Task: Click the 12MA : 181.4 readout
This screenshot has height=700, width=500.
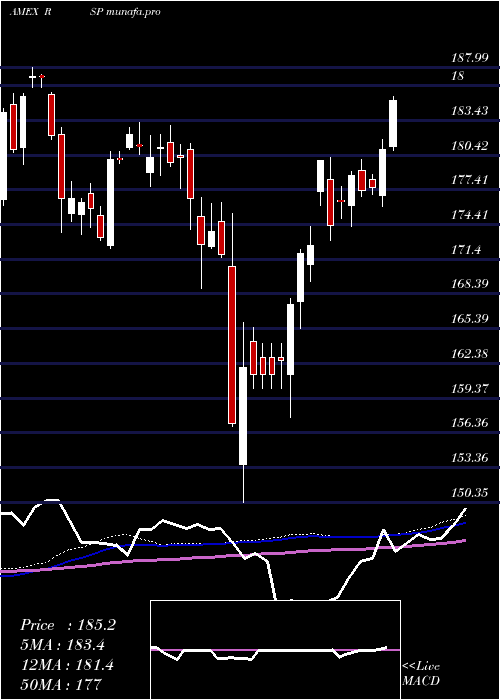Action: click(67, 665)
